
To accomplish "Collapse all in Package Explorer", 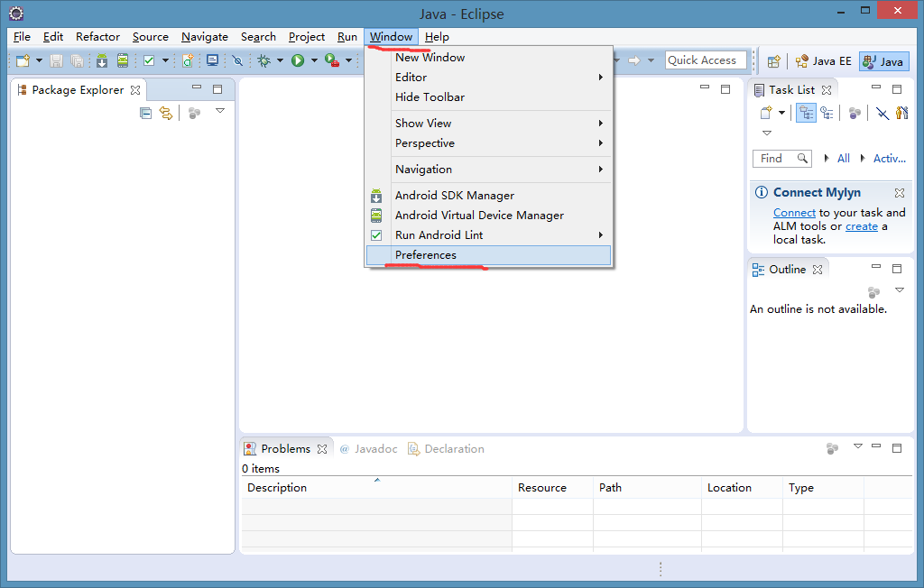I will (145, 113).
